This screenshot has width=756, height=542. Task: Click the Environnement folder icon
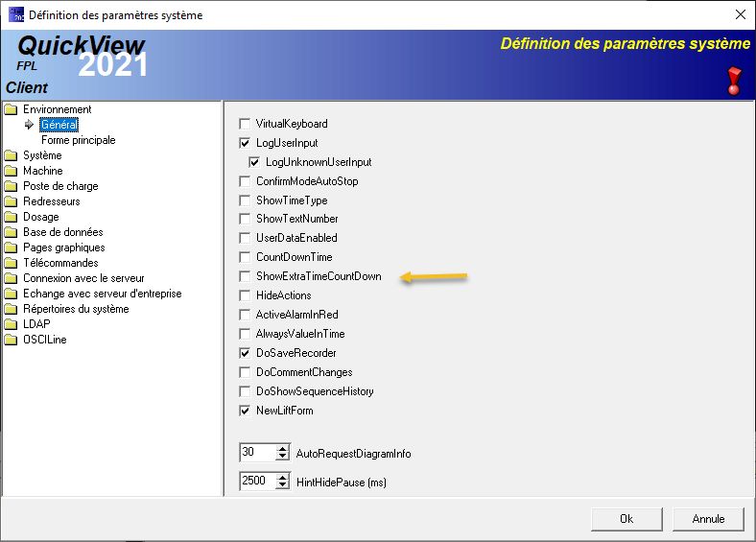(11, 109)
